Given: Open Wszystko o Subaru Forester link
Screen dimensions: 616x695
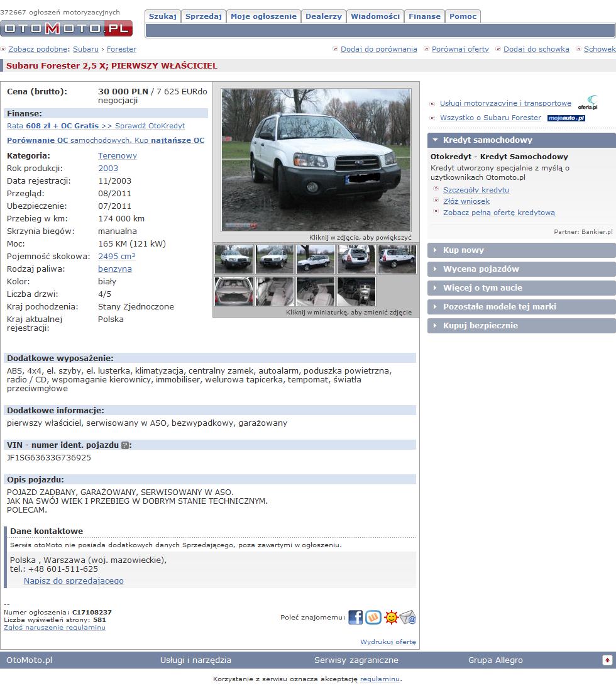Looking at the screenshot, I should point(490,118).
